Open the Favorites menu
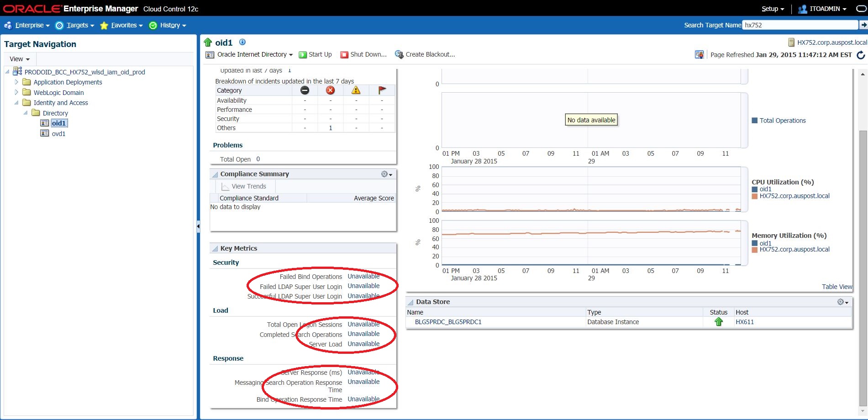Viewport: 868px width, 420px height. [121, 26]
